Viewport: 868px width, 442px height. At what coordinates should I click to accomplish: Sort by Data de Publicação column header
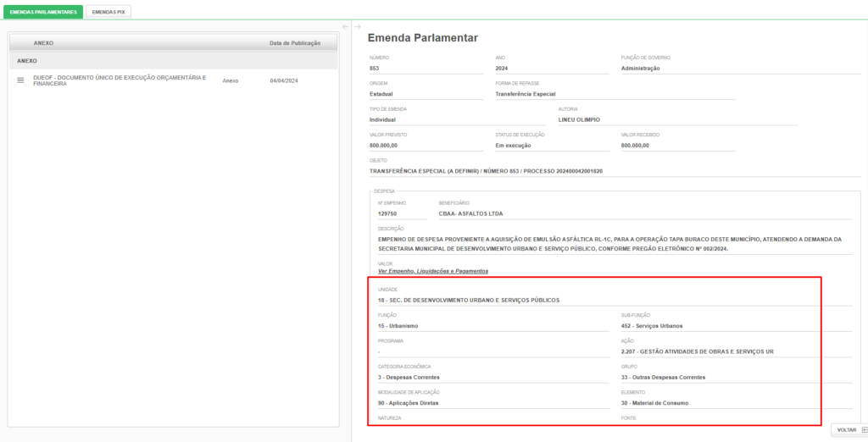(x=295, y=42)
